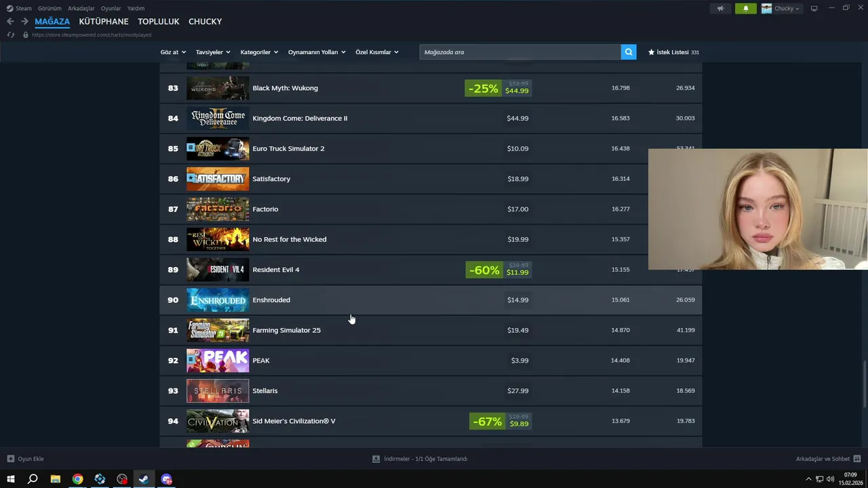Open the Chucky account dropdown
The image size is (868, 488).
[787, 8]
